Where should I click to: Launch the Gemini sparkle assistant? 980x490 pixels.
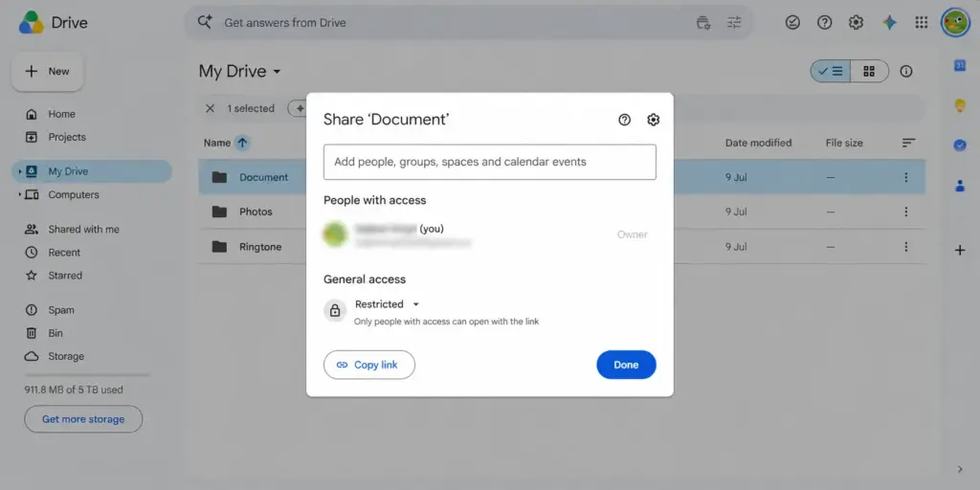(889, 23)
